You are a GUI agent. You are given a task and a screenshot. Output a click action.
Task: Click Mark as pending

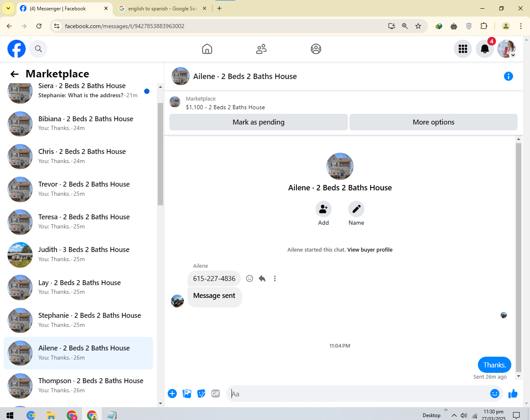(258, 122)
